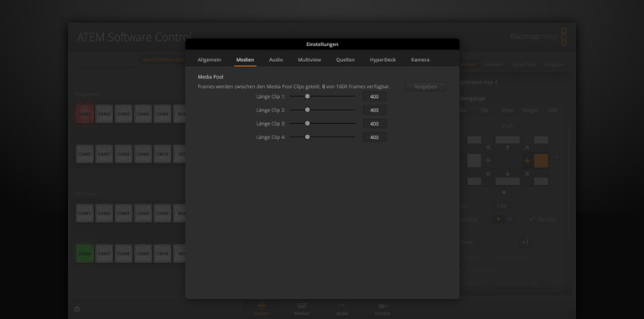Show next DVE patterns page with chevron
644x319 pixels.
pos(557,157)
